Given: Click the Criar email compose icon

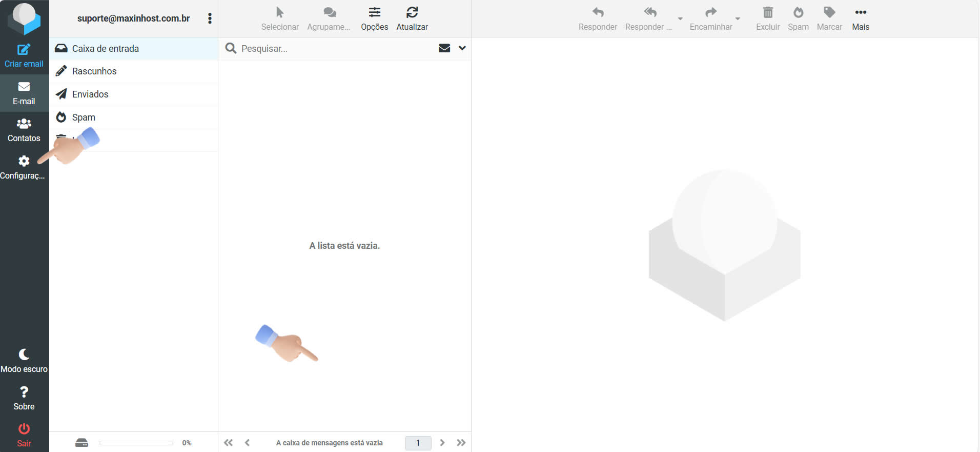Looking at the screenshot, I should click(24, 50).
